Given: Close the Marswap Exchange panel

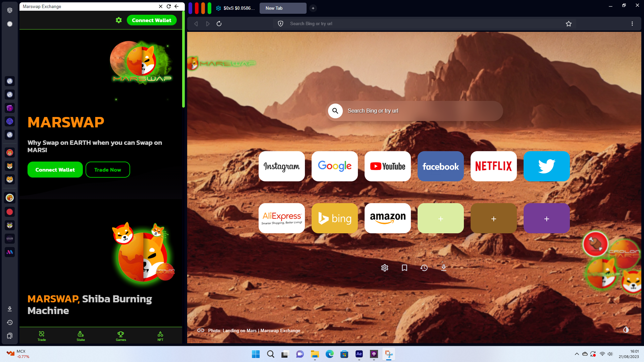Looking at the screenshot, I should coord(161,6).
